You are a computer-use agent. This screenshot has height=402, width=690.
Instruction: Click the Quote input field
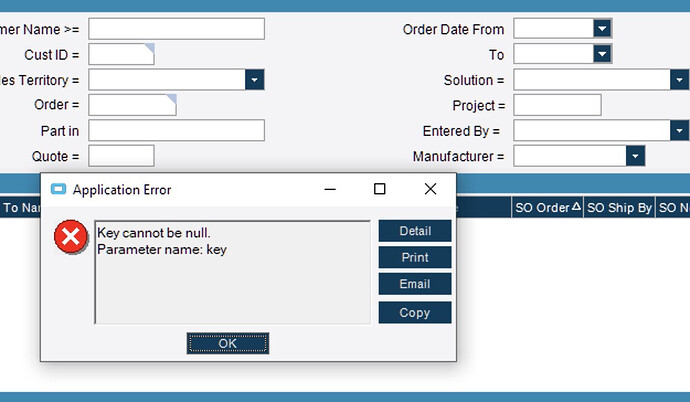click(121, 156)
